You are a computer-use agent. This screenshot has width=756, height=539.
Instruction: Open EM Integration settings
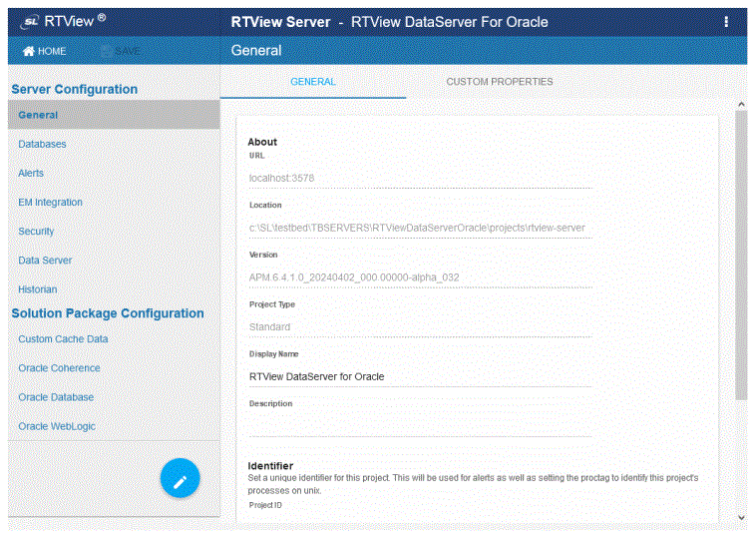[50, 202]
